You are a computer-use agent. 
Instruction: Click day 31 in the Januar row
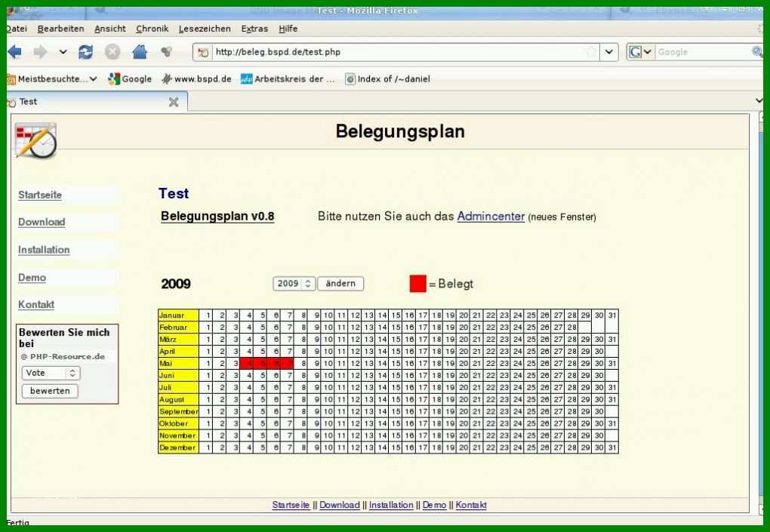coord(612,315)
